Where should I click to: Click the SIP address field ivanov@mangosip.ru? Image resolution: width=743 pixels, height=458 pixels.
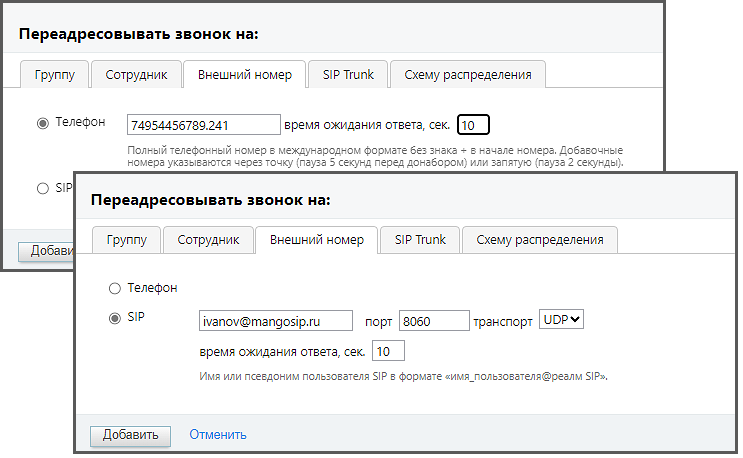coord(276,321)
